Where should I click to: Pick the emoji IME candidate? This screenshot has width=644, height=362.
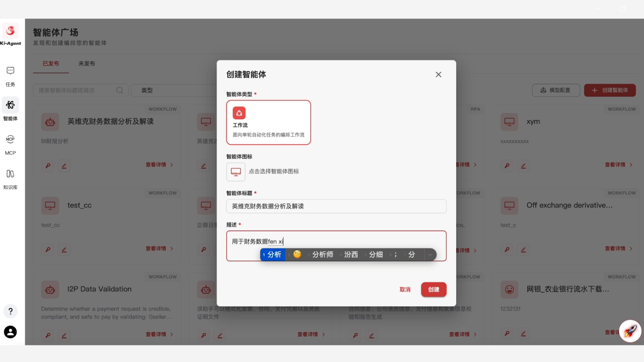[297, 254]
